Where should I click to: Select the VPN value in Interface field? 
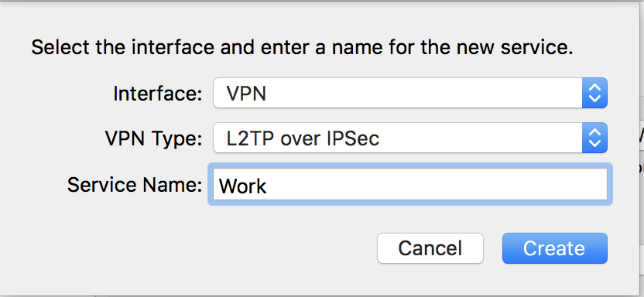tap(246, 94)
